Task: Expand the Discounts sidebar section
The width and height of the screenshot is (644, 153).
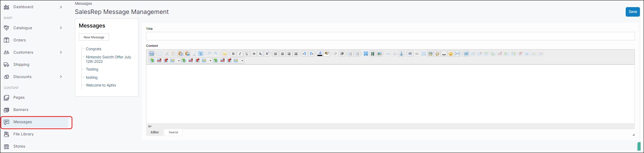Action: pos(61,77)
